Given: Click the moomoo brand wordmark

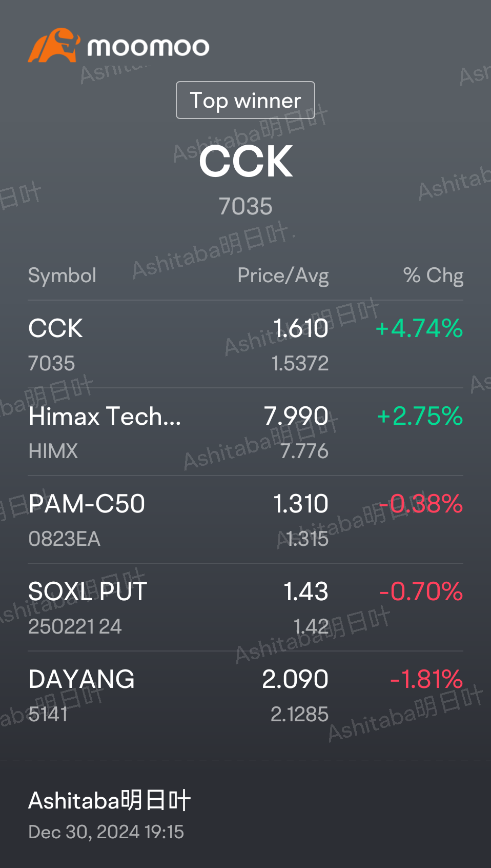Looking at the screenshot, I should pos(148,47).
